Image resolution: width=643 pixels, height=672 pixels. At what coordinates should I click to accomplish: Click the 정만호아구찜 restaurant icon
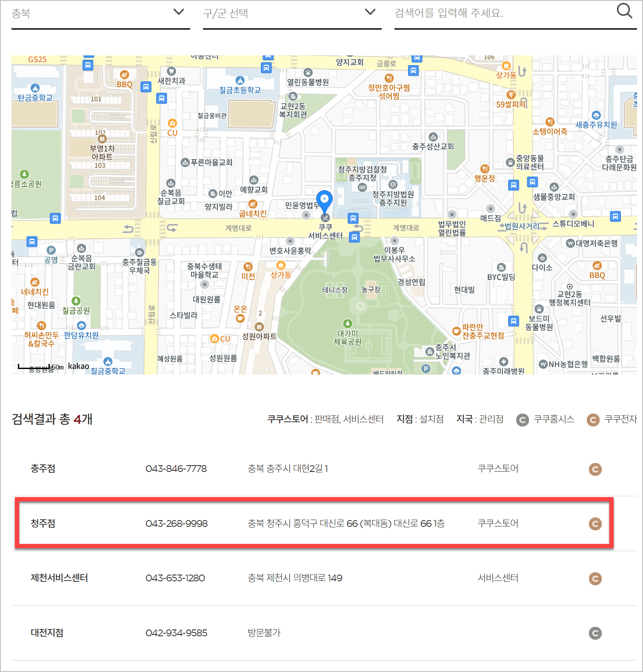pos(389,78)
